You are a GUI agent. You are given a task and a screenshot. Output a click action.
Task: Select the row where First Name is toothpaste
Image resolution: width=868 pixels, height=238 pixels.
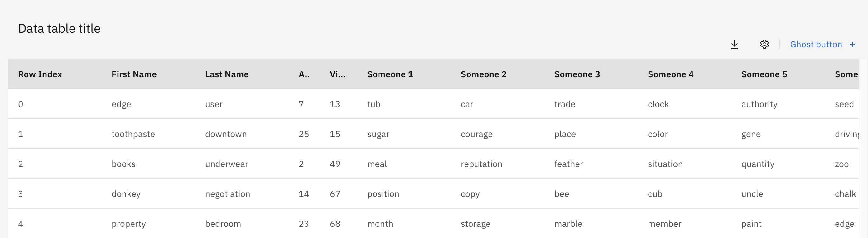[133, 134]
